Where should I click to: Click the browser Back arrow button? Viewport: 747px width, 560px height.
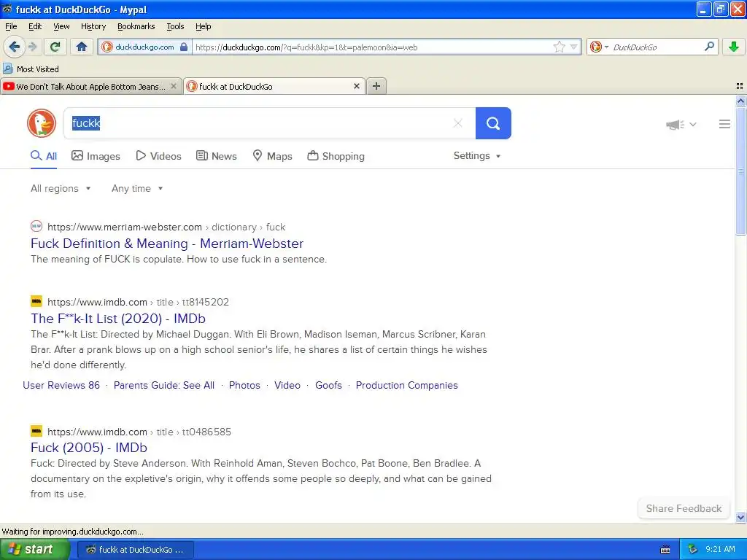click(14, 47)
